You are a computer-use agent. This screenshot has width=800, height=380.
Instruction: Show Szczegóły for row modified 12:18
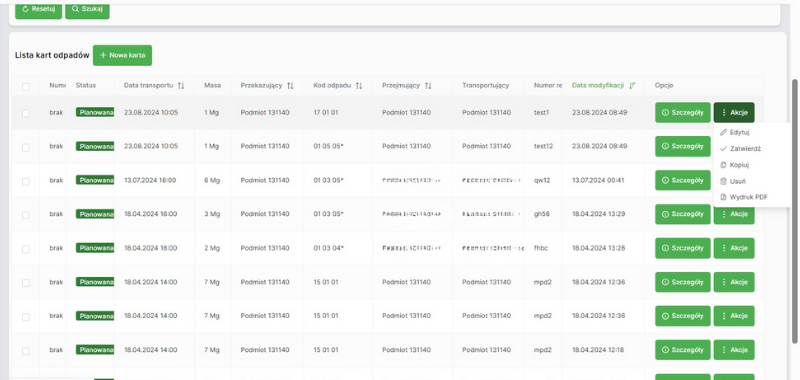[683, 350]
